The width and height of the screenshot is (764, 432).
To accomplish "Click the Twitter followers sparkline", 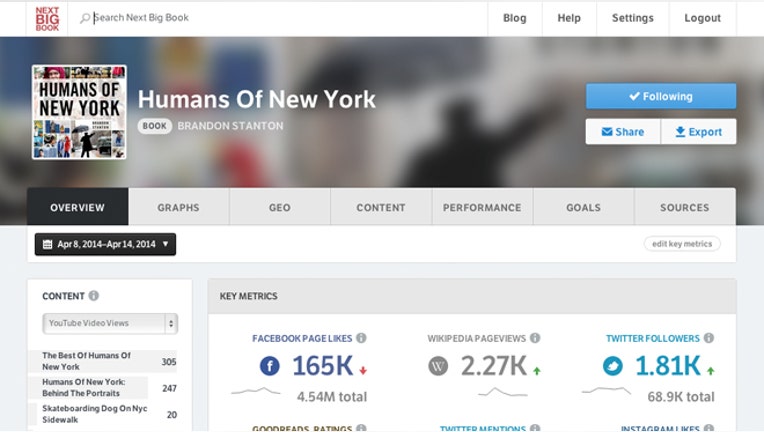I will click(606, 390).
